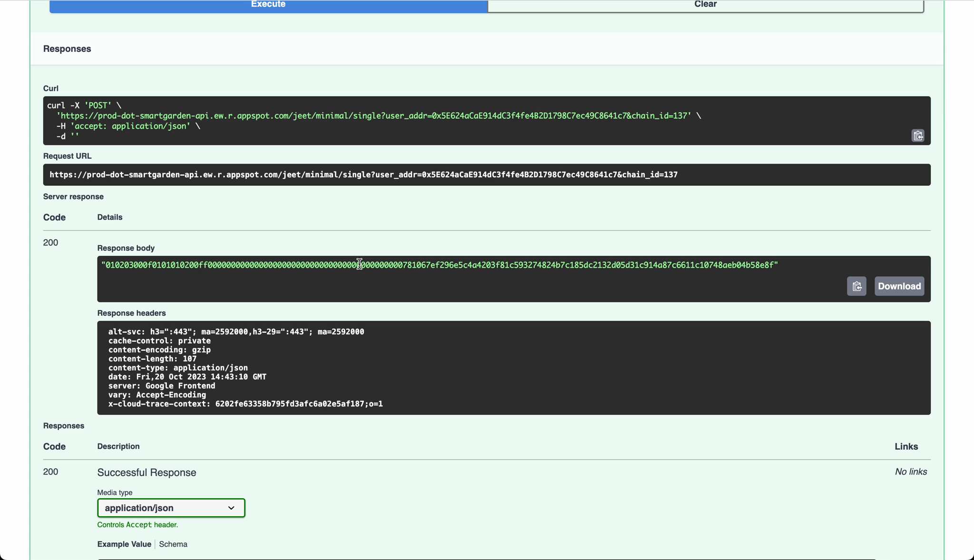974x560 pixels.
Task: Click the Successful Response description
Action: coord(146,473)
